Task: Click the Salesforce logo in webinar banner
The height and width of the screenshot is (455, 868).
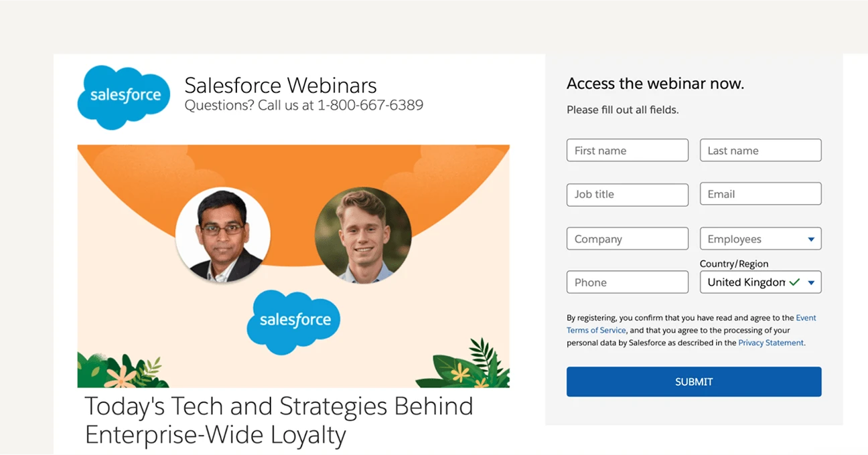Action: pos(295,321)
